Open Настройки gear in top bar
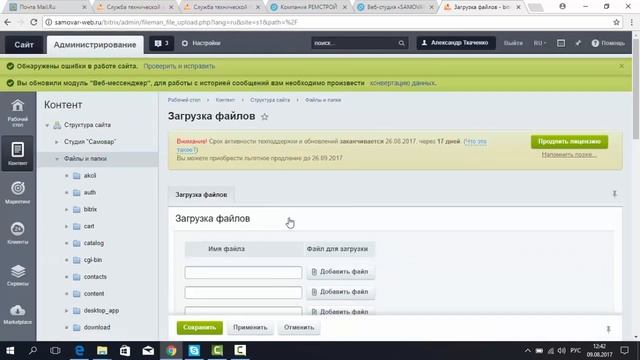Viewport: 640px width, 360px height. coord(201,43)
